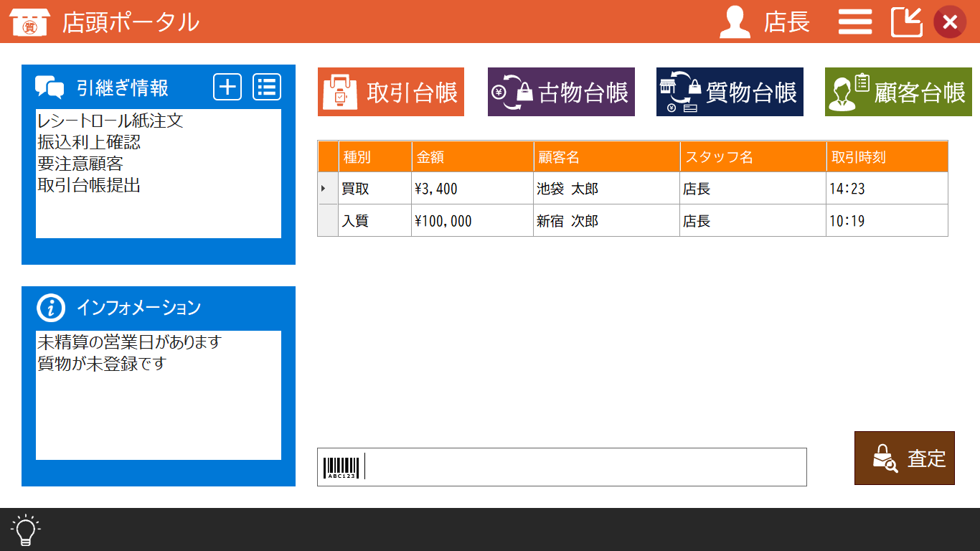The height and width of the screenshot is (551, 980).
Task: Open the 古物台帳 ledger
Action: point(561,92)
